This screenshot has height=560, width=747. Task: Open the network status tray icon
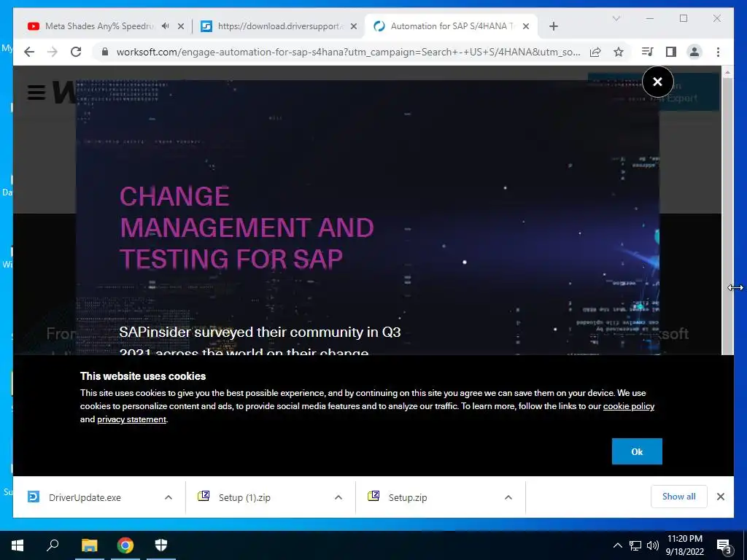point(635,545)
